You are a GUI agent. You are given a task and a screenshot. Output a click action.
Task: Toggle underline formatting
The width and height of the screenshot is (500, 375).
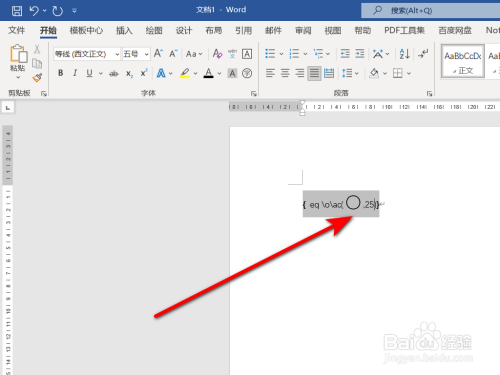tap(89, 73)
